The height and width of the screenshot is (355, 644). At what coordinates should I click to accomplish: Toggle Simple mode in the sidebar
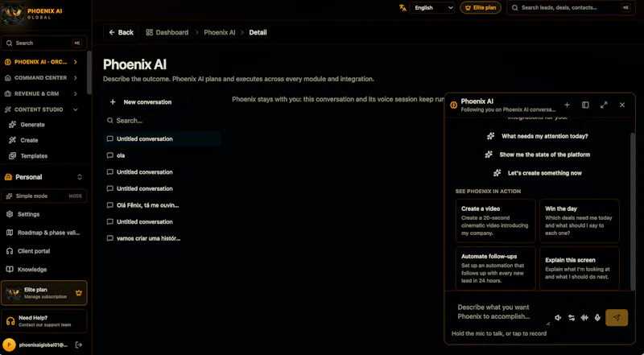coord(44,196)
